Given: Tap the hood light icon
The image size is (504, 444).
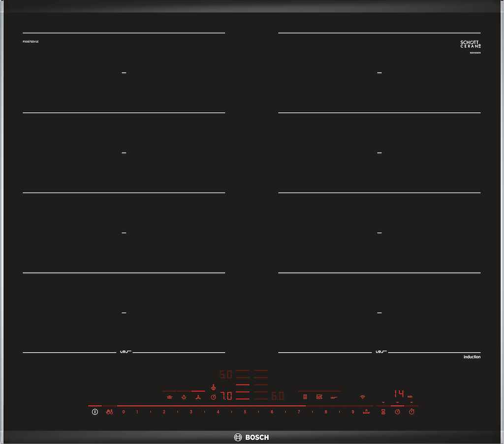Looking at the screenshot, I should [x=184, y=397].
